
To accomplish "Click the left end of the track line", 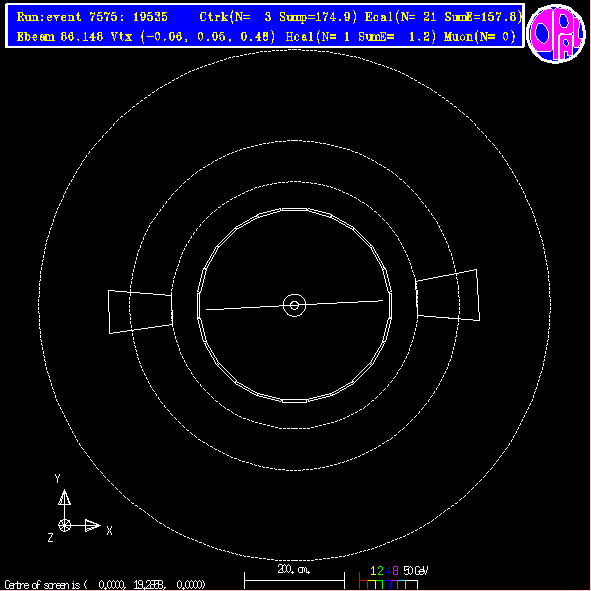I will (207, 309).
